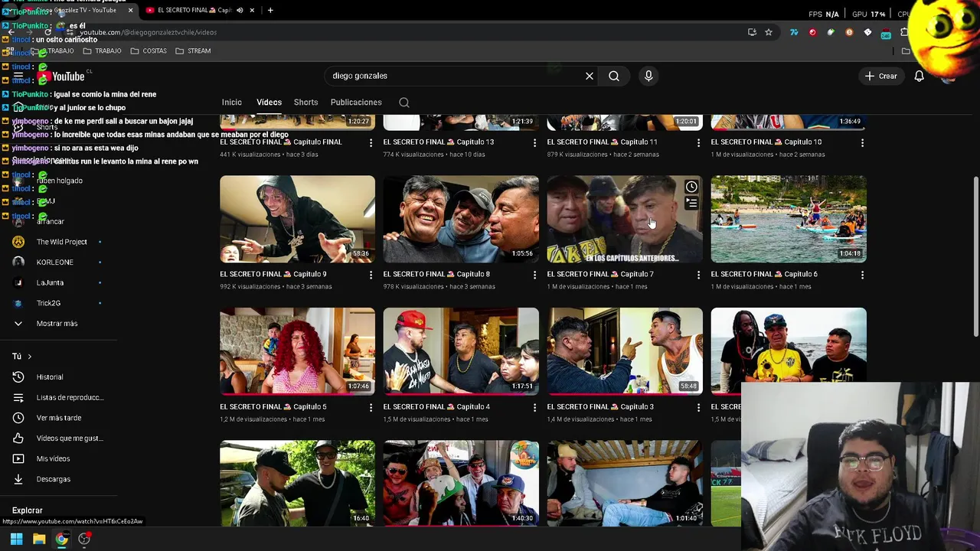The image size is (980, 551).
Task: Open options menu for Capítulo 6 video
Action: pyautogui.click(x=862, y=275)
